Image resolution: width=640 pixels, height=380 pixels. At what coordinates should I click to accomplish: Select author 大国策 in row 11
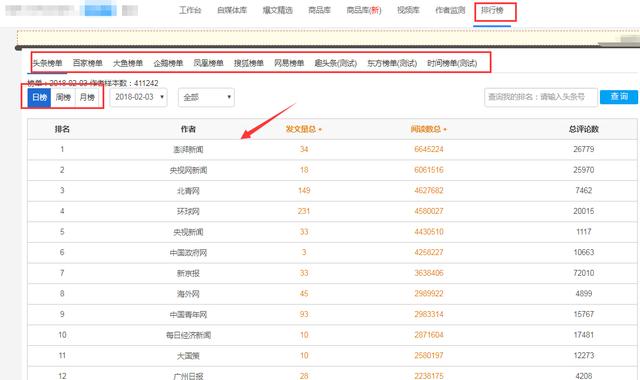tap(188, 356)
